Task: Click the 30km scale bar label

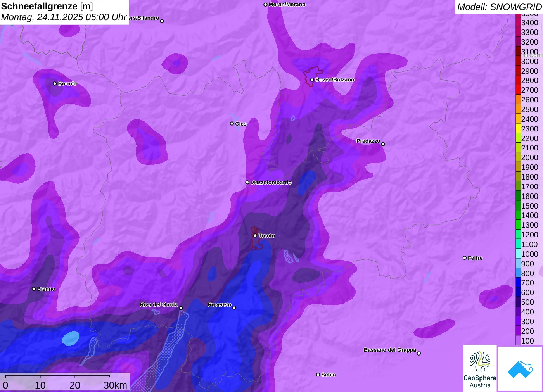Action: pos(115,385)
